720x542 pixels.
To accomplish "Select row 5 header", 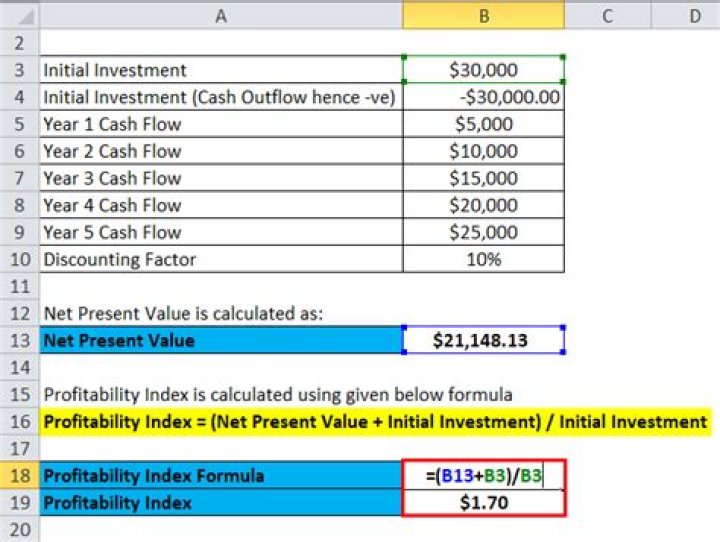I will pyautogui.click(x=19, y=124).
